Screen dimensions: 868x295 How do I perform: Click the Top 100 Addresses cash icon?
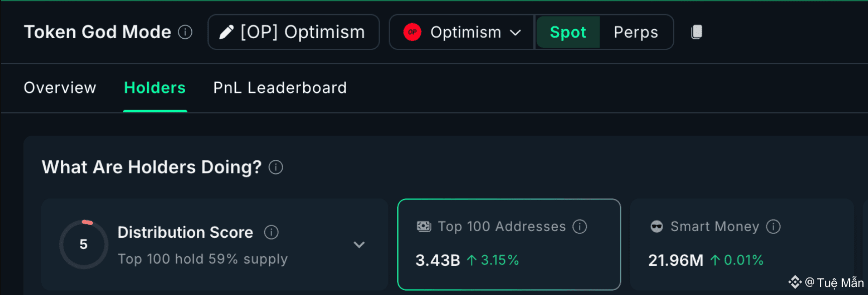coord(424,227)
